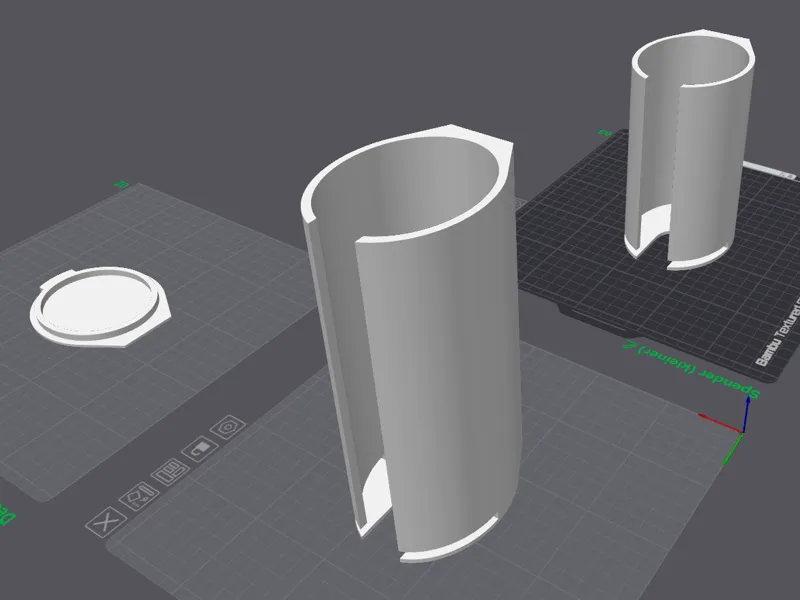Click the X remove-plate icon
The height and width of the screenshot is (600, 800).
click(x=106, y=521)
